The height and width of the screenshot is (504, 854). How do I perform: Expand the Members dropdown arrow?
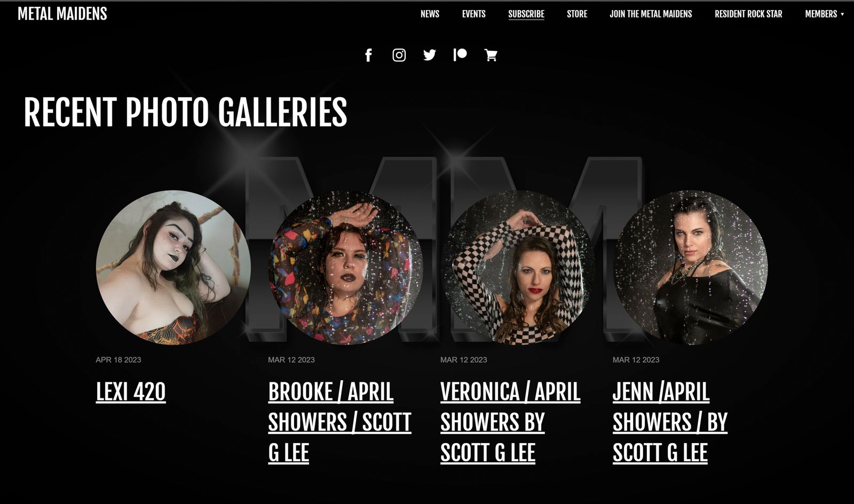[842, 14]
